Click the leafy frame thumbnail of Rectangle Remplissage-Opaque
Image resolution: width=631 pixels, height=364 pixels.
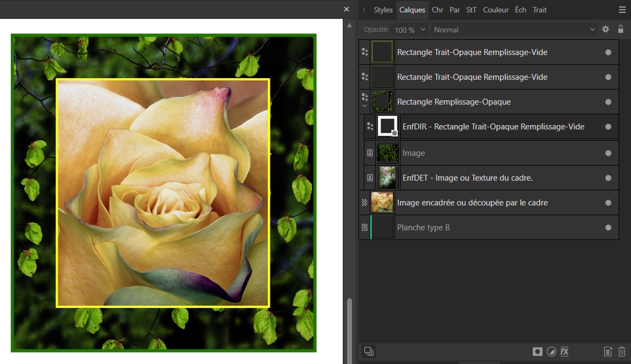tap(382, 101)
